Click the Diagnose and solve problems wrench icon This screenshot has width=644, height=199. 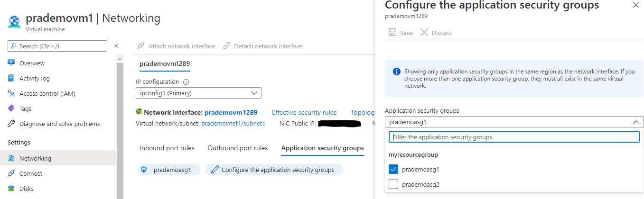(x=11, y=124)
